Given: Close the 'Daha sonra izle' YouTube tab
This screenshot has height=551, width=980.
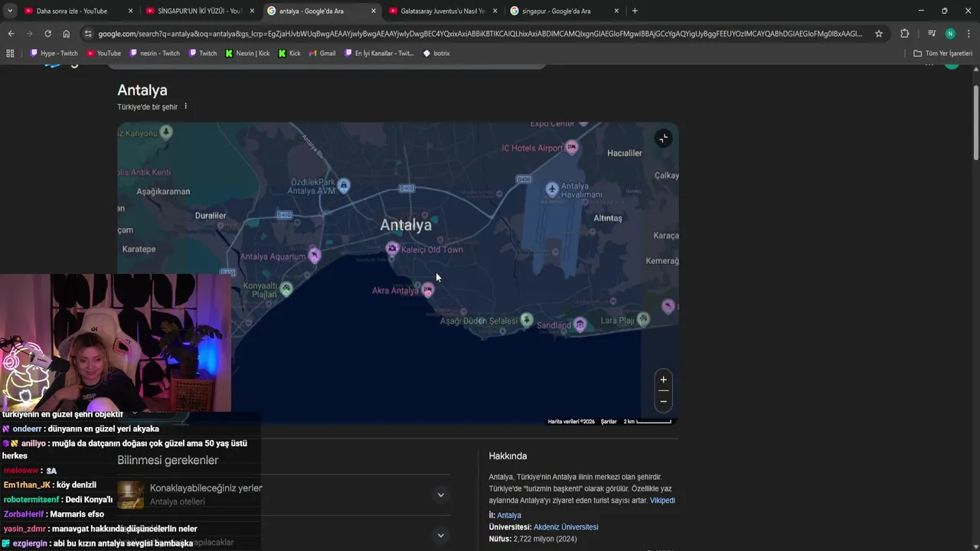Looking at the screenshot, I should point(130,11).
